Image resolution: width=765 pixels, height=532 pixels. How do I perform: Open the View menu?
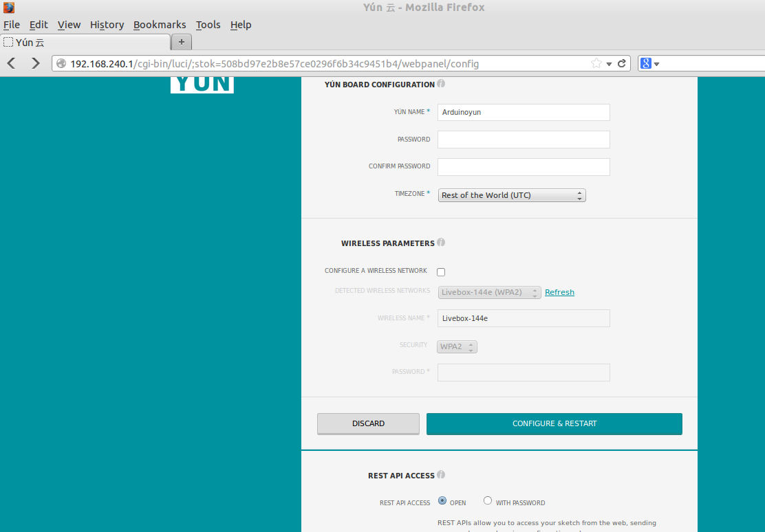[69, 25]
